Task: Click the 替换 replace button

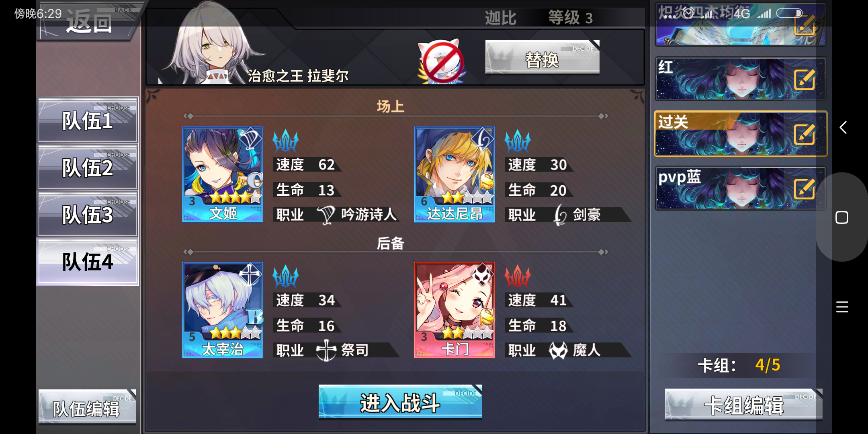Action: click(x=542, y=57)
